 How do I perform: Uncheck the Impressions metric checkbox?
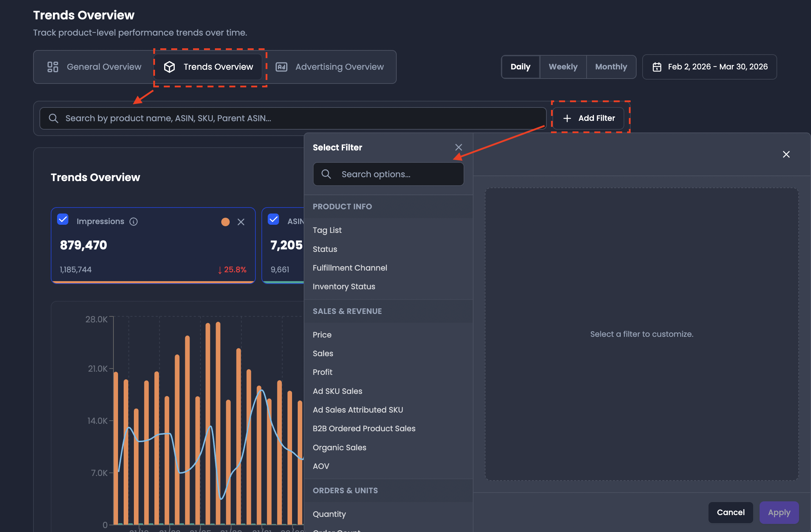pos(63,219)
